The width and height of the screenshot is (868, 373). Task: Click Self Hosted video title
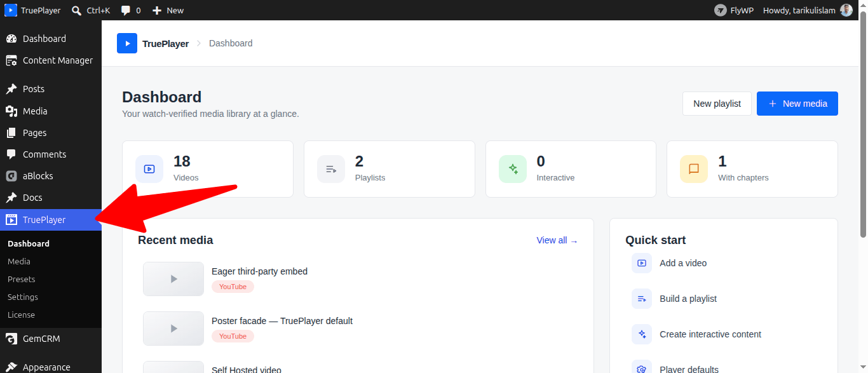(x=247, y=369)
